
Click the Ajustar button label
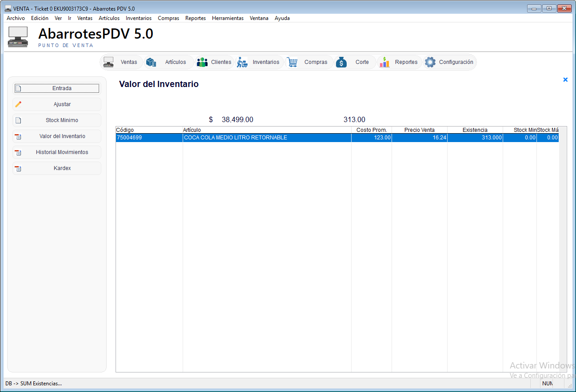62,104
